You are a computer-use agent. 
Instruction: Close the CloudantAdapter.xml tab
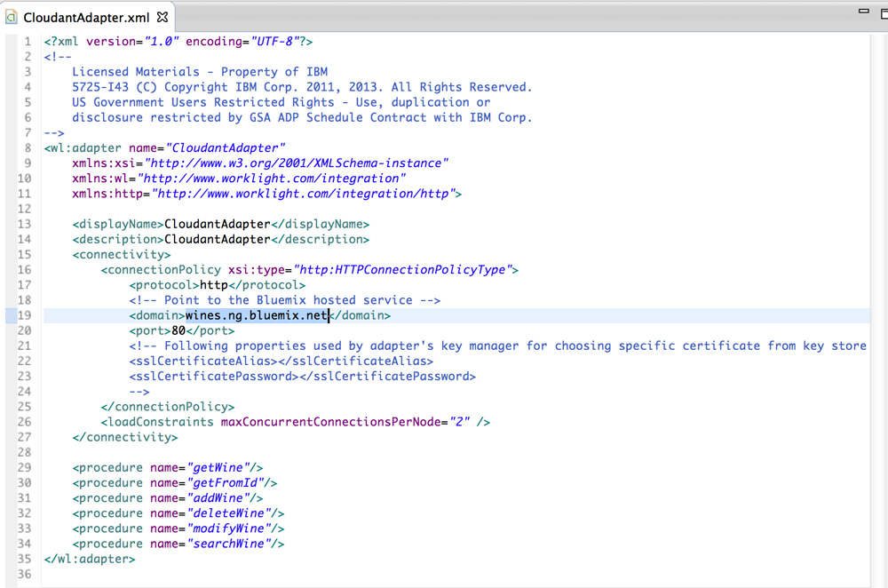pyautogui.click(x=163, y=17)
